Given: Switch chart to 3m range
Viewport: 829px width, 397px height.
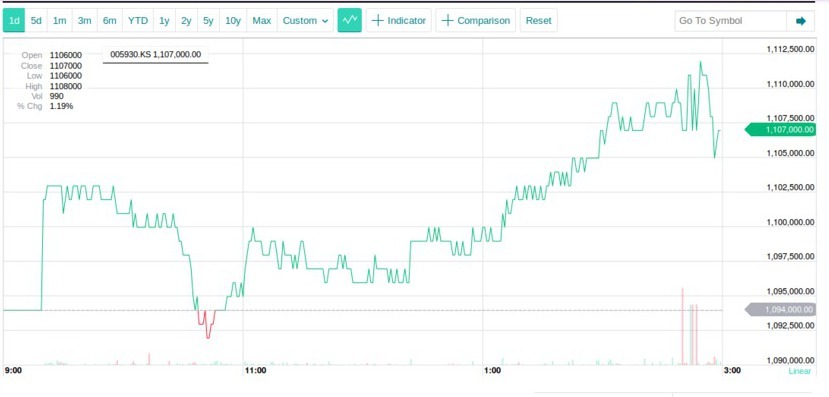Looking at the screenshot, I should [x=85, y=21].
